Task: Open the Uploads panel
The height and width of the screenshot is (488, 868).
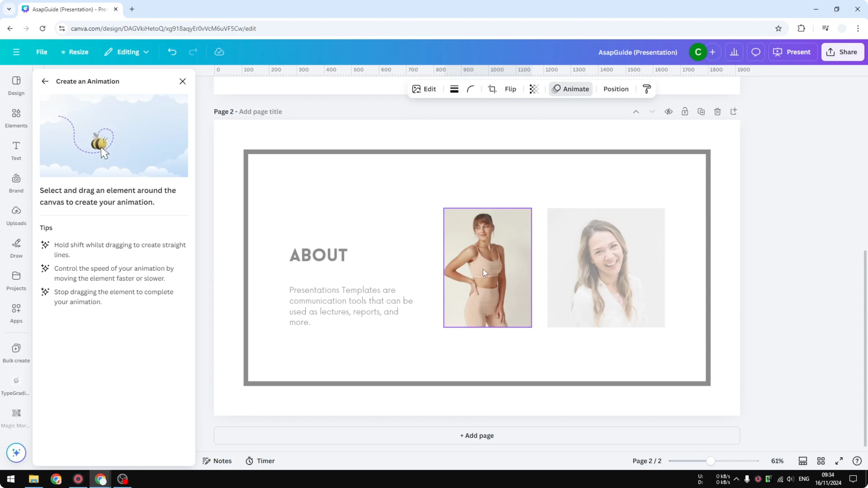Action: click(x=16, y=215)
